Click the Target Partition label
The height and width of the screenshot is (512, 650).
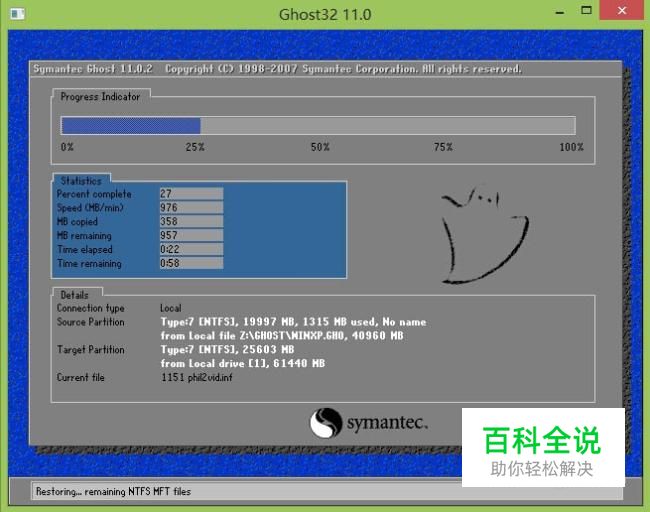pyautogui.click(x=91, y=350)
